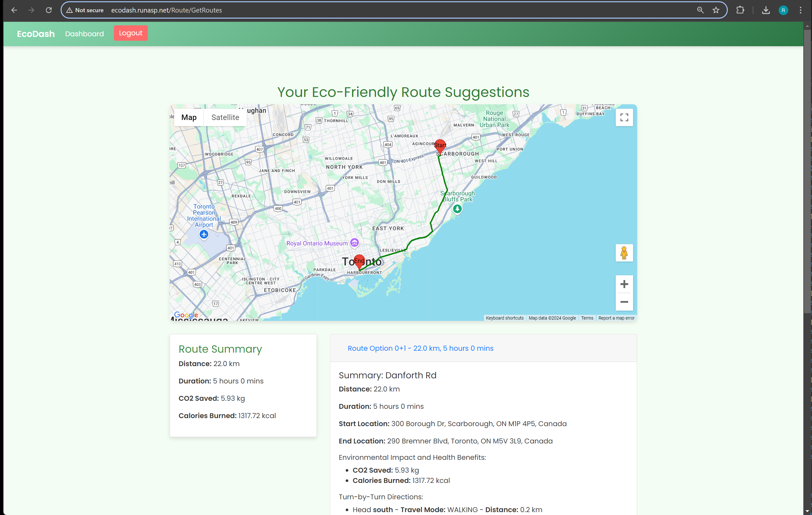Zoom in on the map
Viewport: 812px width, 515px height.
(x=624, y=284)
